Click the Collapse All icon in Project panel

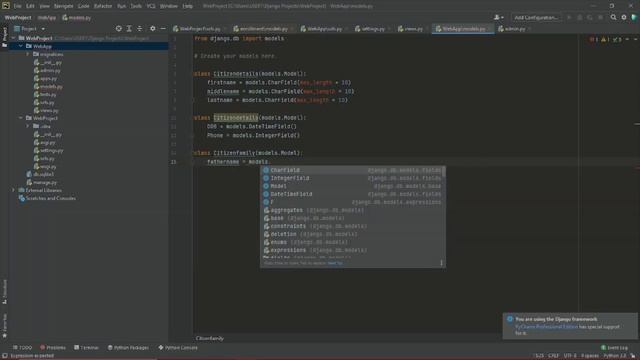pyautogui.click(x=140, y=29)
